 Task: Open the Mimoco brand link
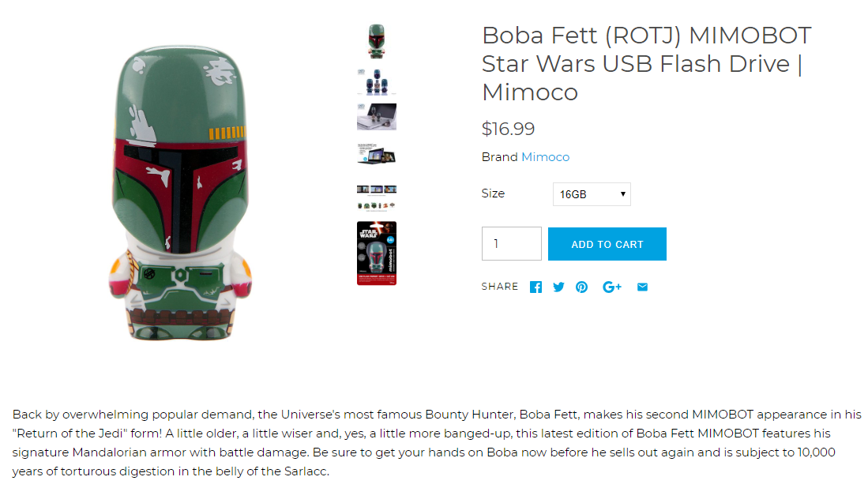click(545, 157)
